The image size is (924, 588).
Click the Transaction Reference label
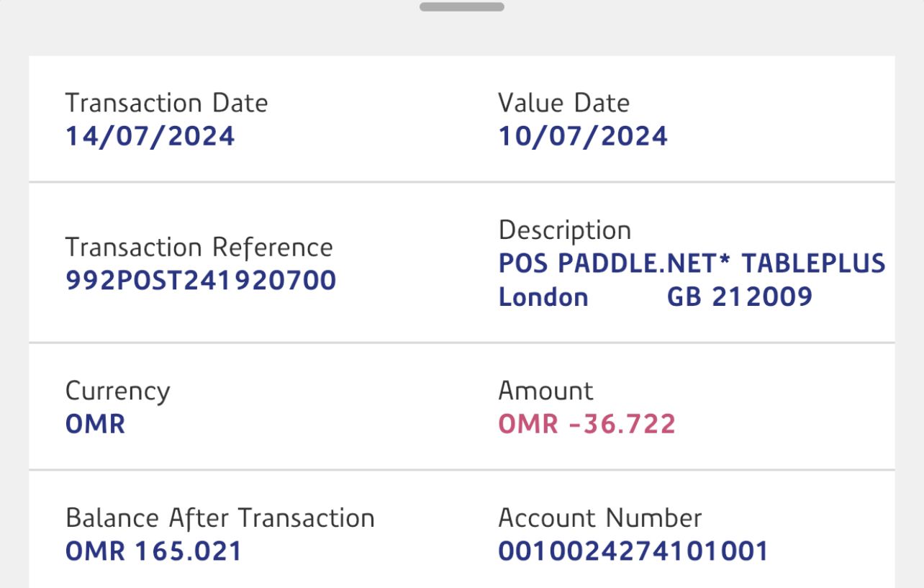click(x=199, y=248)
